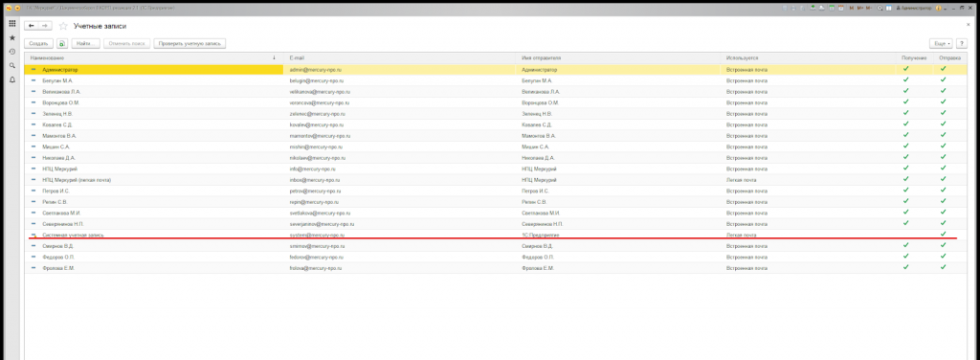Click the orange info icon in title bar
Viewport: 980px width, 360px height.
pyautogui.click(x=938, y=8)
